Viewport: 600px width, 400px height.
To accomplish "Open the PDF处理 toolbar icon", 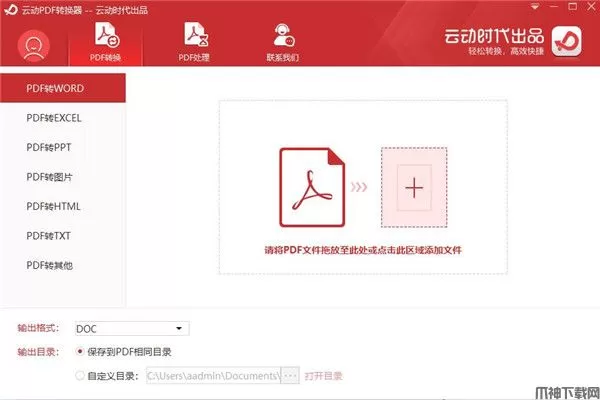I will point(194,42).
